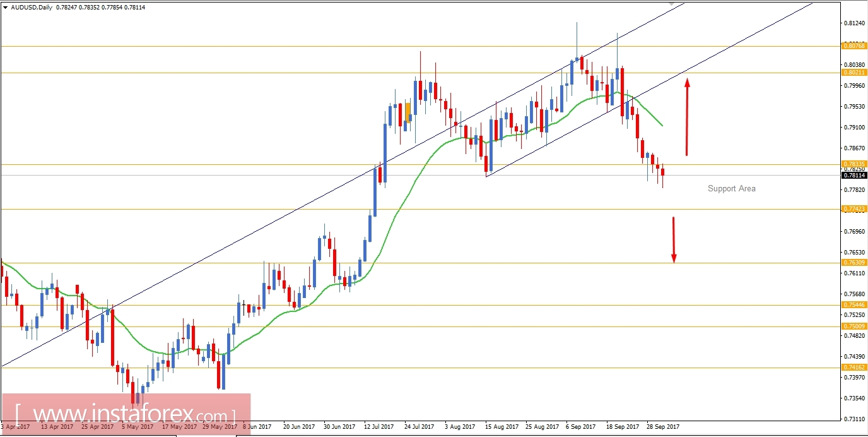
Task: Select the 0.80768 resistance level label
Action: [x=854, y=45]
